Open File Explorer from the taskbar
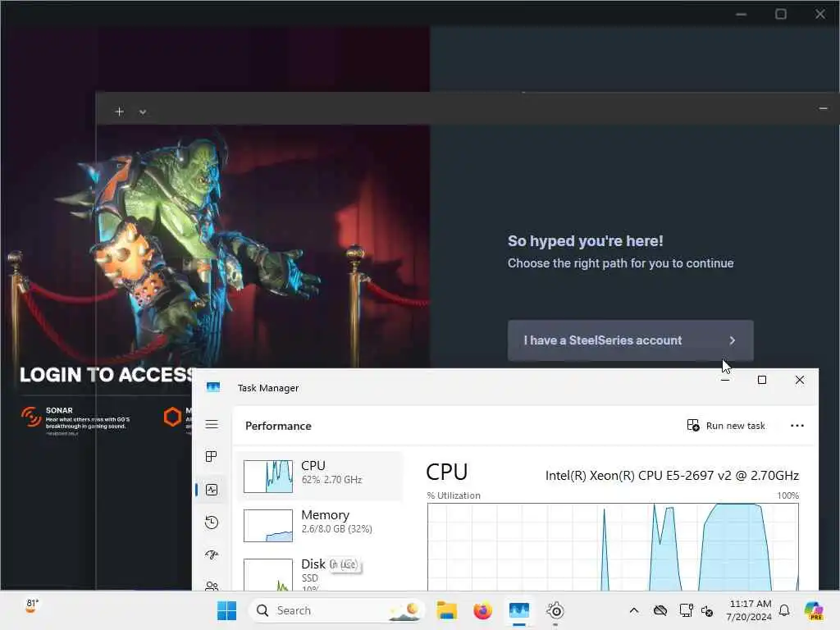Screen dimensions: 840x630 tap(446, 610)
